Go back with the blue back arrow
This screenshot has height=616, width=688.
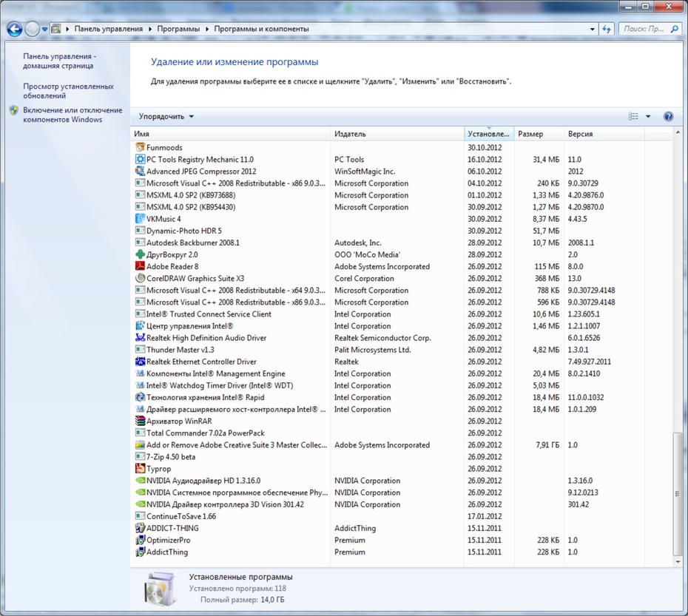pos(15,29)
